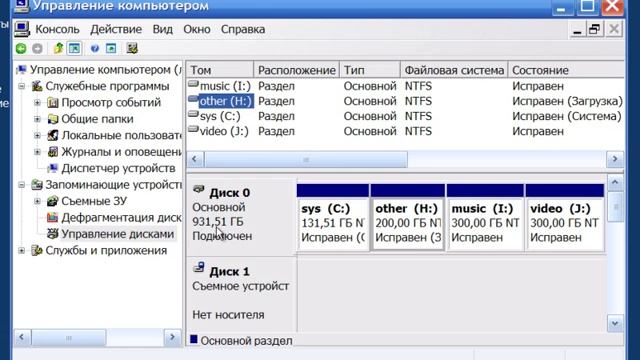Collapse the Запоминающие устройства node
The width and height of the screenshot is (640, 360).
[x=22, y=185]
